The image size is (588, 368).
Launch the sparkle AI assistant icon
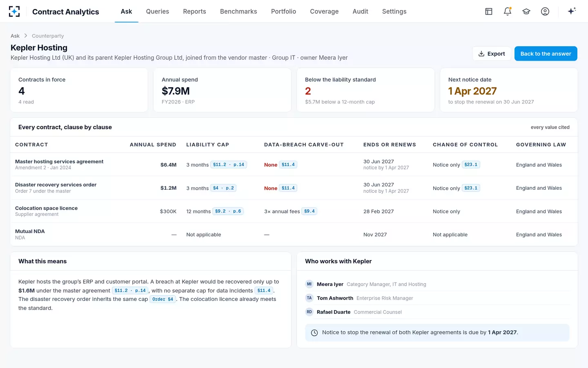click(x=572, y=11)
